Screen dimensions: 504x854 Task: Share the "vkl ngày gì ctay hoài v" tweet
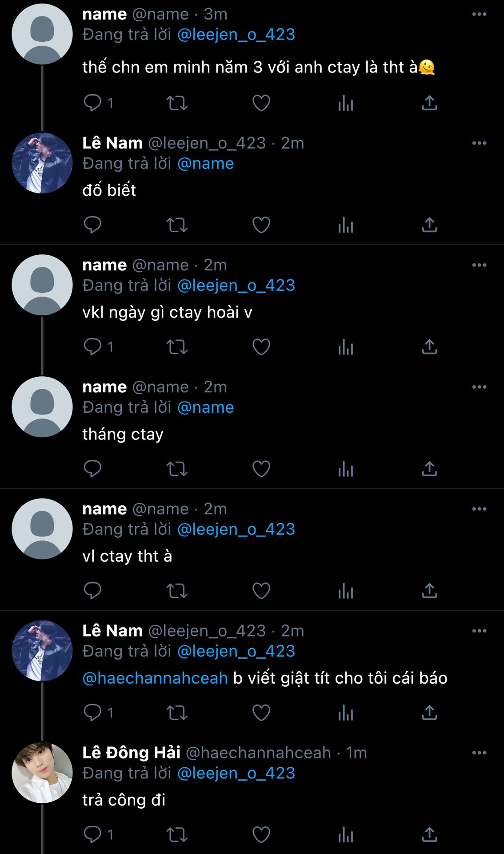click(x=429, y=347)
